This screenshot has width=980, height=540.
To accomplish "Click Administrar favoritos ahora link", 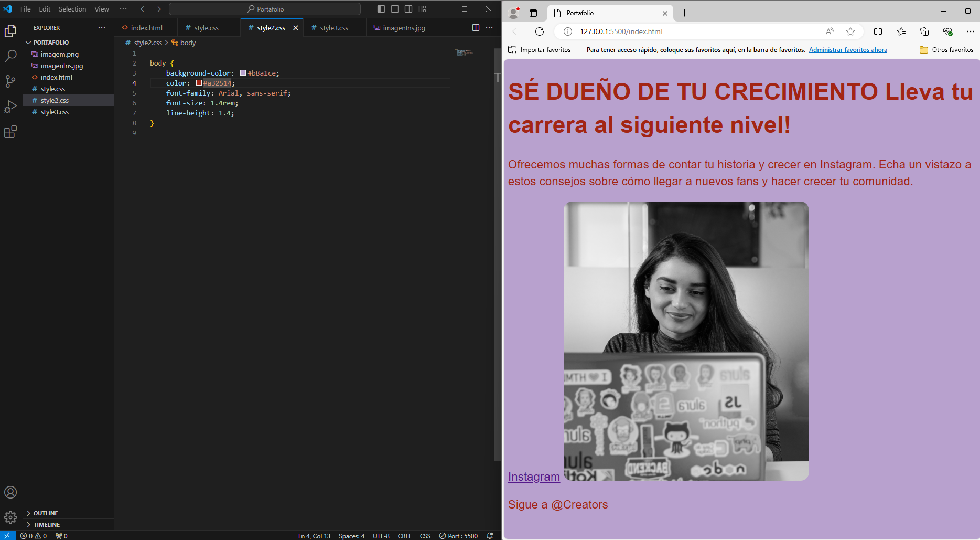I will coord(848,50).
